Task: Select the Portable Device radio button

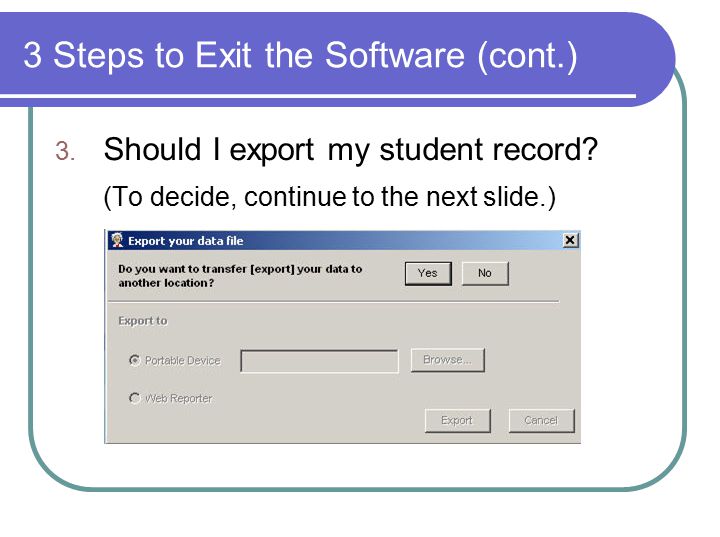Action: 135,360
